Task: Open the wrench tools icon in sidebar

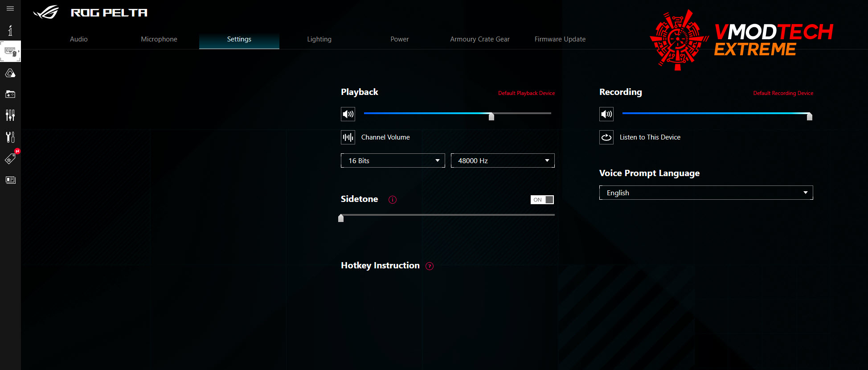Action: click(x=10, y=137)
